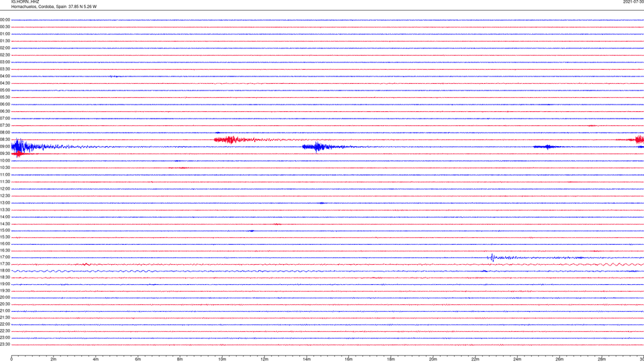
Task: Click the 12m tick on the time axis
Action: [264, 359]
